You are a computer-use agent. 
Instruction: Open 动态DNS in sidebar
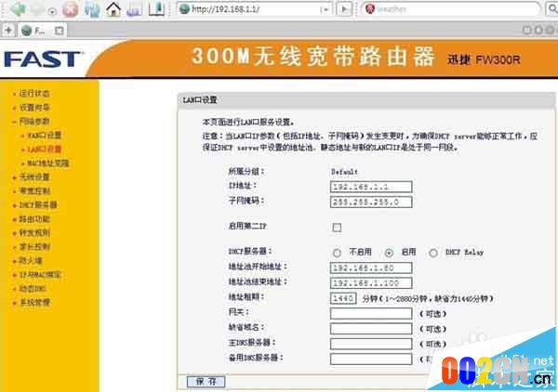(x=33, y=289)
